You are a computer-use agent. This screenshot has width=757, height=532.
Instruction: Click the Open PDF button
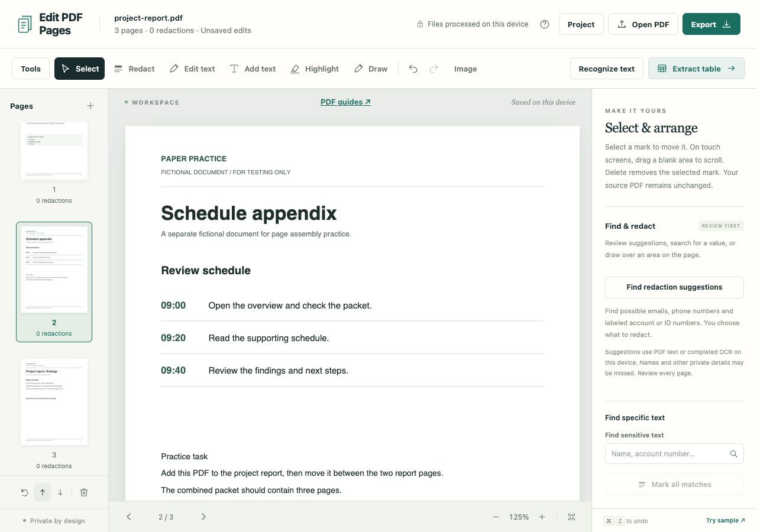coord(643,24)
